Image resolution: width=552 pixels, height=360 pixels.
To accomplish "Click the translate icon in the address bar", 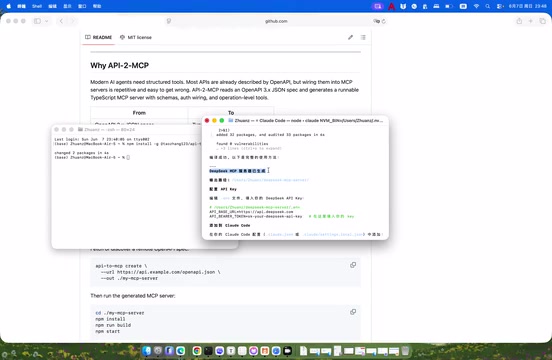I will 376,21.
